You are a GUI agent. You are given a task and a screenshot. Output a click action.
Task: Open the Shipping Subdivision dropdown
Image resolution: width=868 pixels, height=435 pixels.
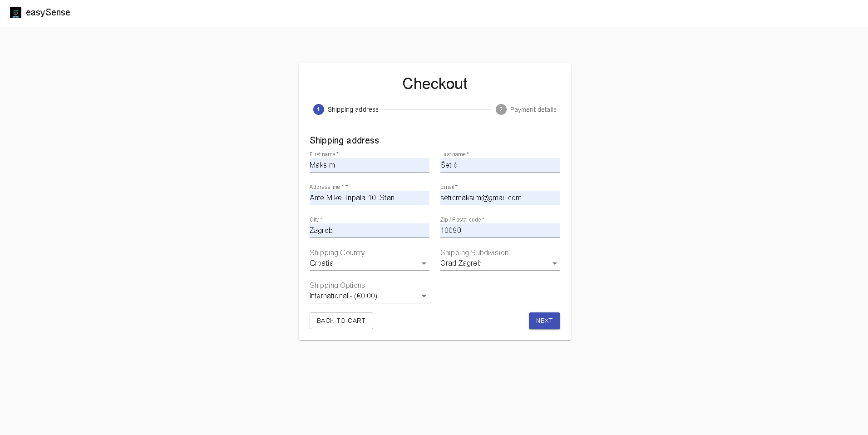click(494, 263)
